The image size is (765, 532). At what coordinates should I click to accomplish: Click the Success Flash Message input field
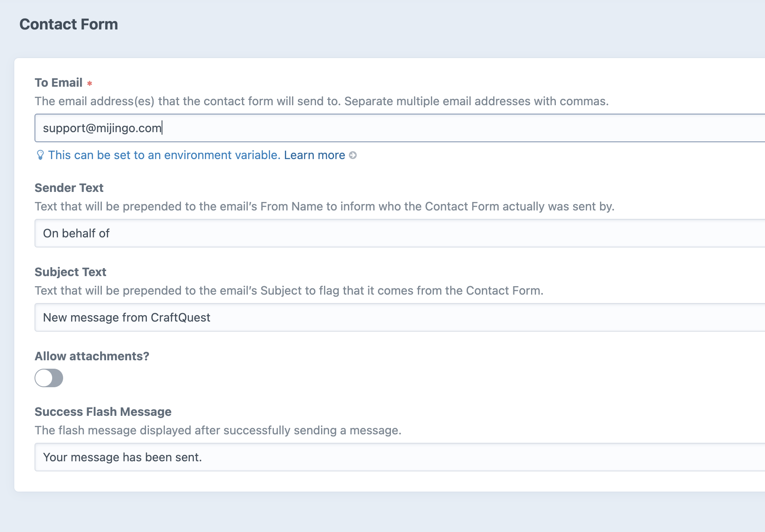[400, 457]
